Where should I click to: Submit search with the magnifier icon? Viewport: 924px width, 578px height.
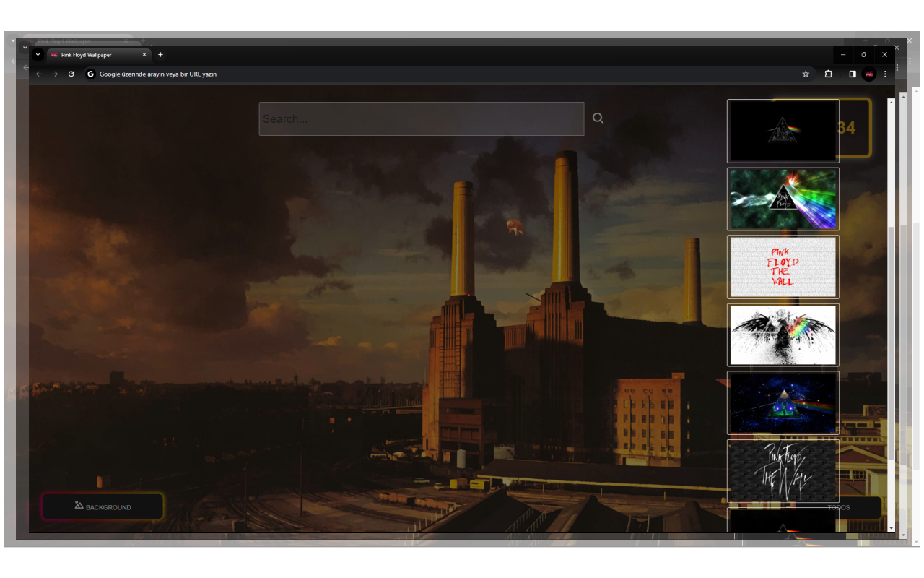click(x=598, y=118)
